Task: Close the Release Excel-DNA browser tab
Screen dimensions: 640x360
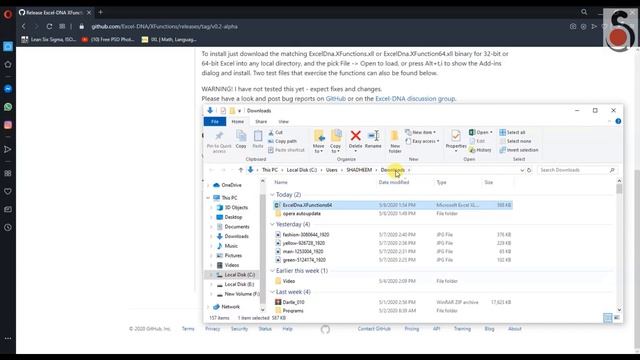Action: [x=89, y=13]
